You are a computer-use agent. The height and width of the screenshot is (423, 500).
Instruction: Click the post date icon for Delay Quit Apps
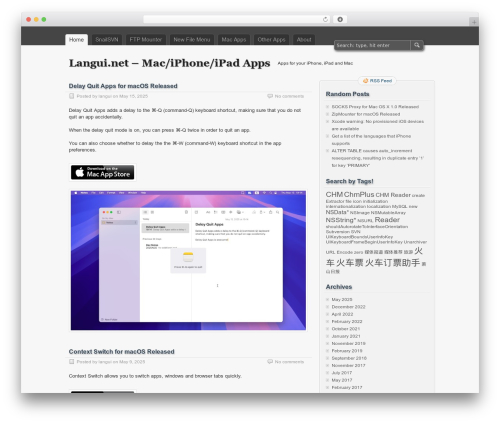tap(71, 96)
